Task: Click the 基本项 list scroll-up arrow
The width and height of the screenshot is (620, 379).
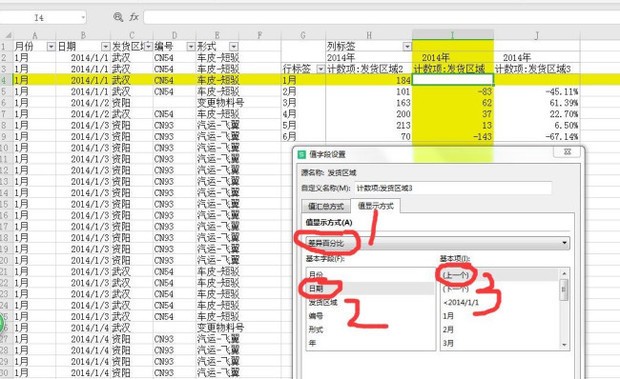Action: click(x=564, y=273)
